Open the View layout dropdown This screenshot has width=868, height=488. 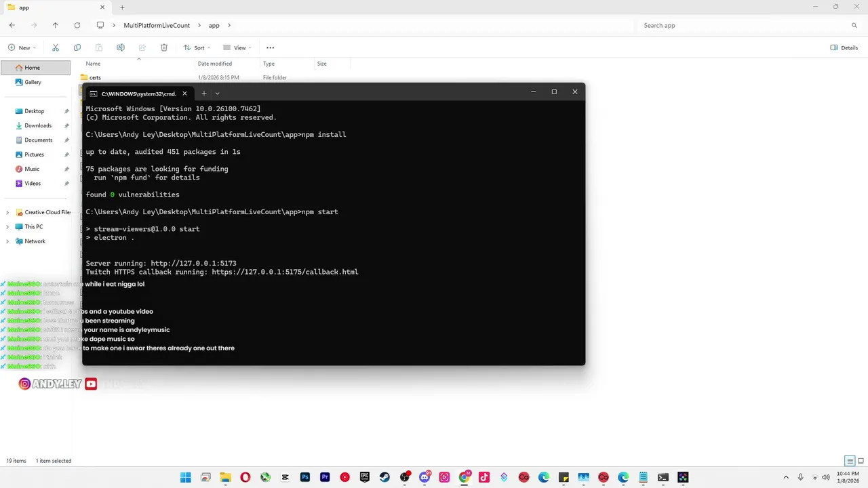tap(237, 47)
